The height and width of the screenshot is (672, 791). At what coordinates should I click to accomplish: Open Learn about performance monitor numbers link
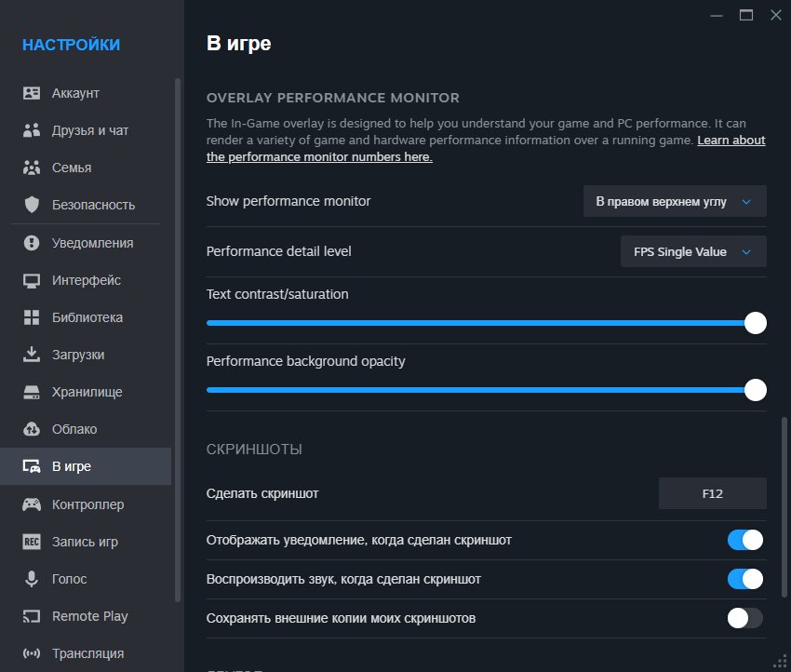(731, 141)
